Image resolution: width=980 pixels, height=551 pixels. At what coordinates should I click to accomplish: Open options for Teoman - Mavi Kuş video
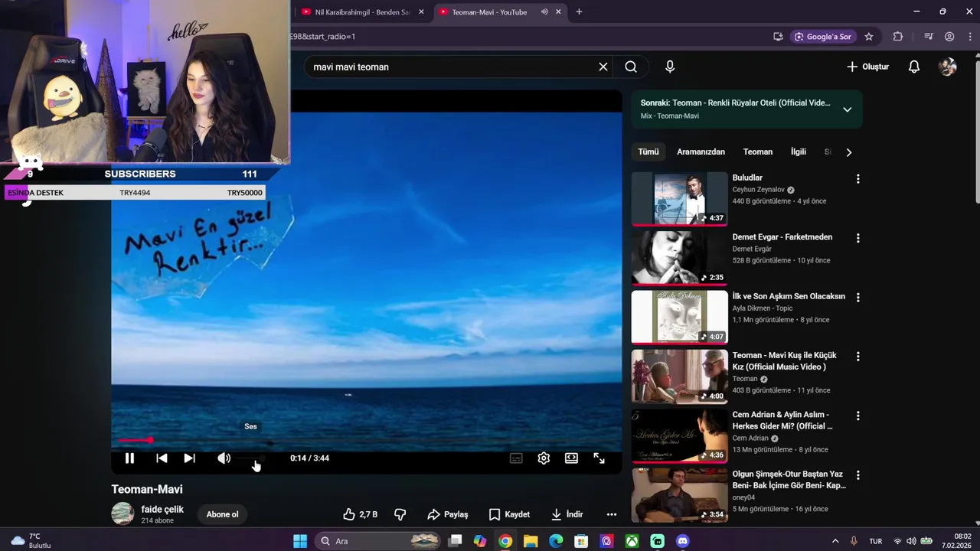click(857, 357)
